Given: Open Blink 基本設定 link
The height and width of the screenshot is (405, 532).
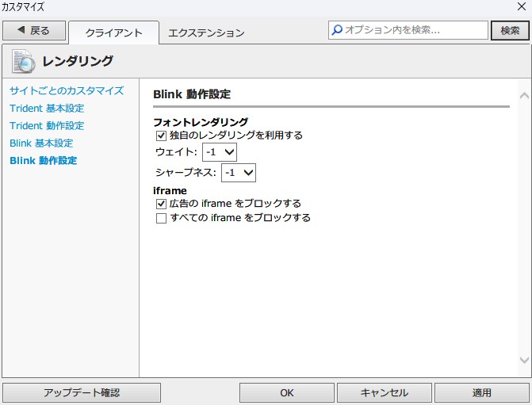Looking at the screenshot, I should pos(41,143).
